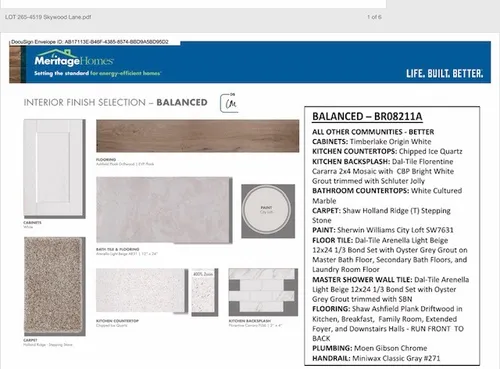Click the CABINETS: Timberlake Origin White line
The image size is (500, 369).
[x=372, y=142]
